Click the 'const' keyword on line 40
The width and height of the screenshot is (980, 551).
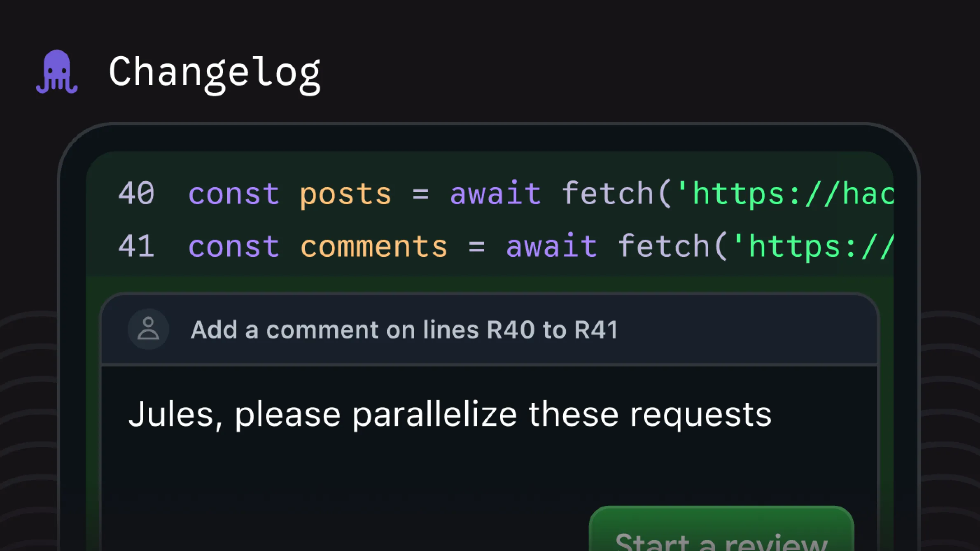(x=233, y=194)
